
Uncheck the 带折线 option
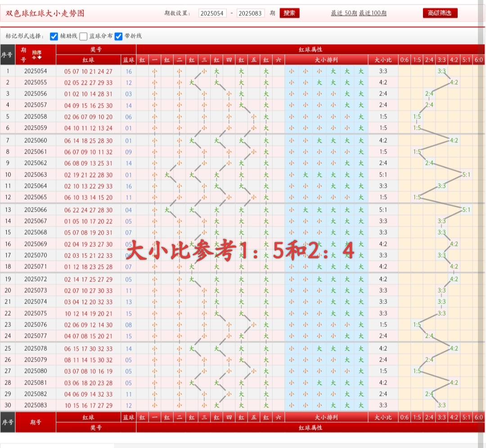118,36
